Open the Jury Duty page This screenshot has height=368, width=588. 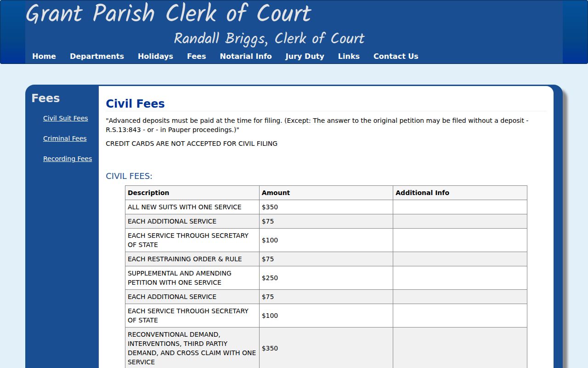[x=305, y=56]
